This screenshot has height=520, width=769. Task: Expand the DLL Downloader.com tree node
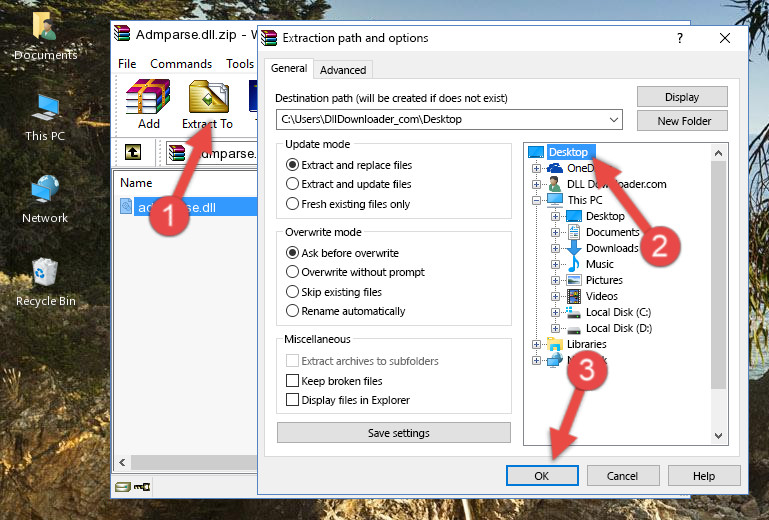(x=536, y=184)
